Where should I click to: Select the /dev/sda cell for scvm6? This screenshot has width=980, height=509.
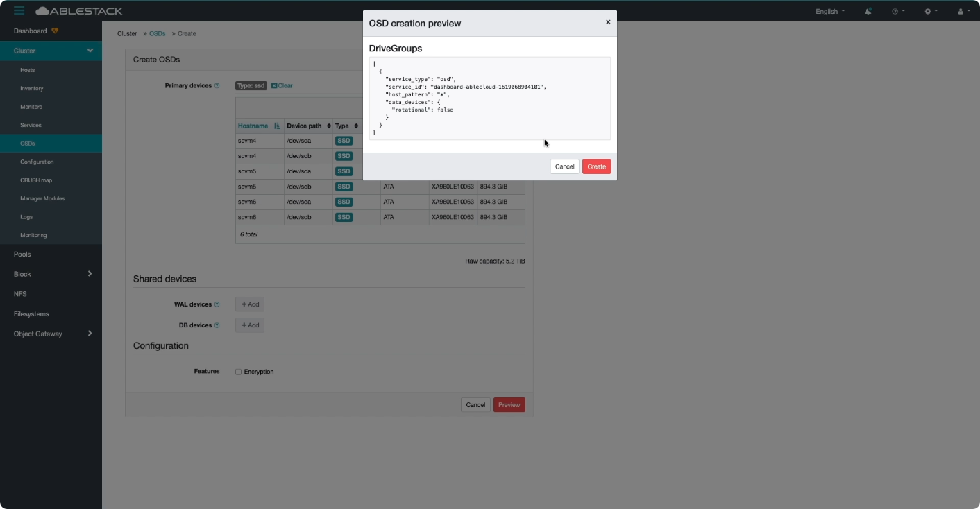[308, 202]
